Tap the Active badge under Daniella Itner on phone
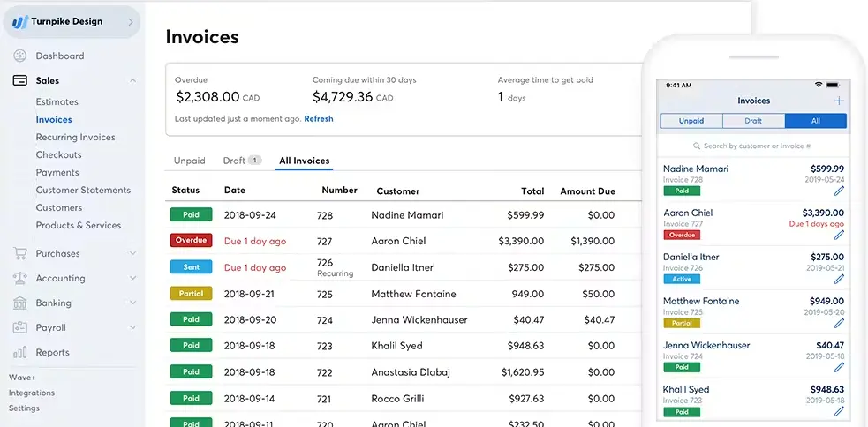The width and height of the screenshot is (868, 427). 682,280
